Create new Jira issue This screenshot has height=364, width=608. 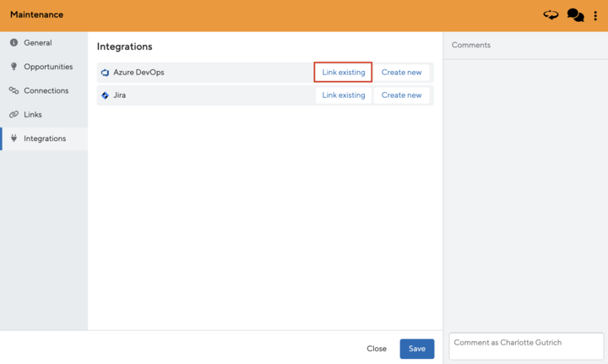(x=401, y=95)
